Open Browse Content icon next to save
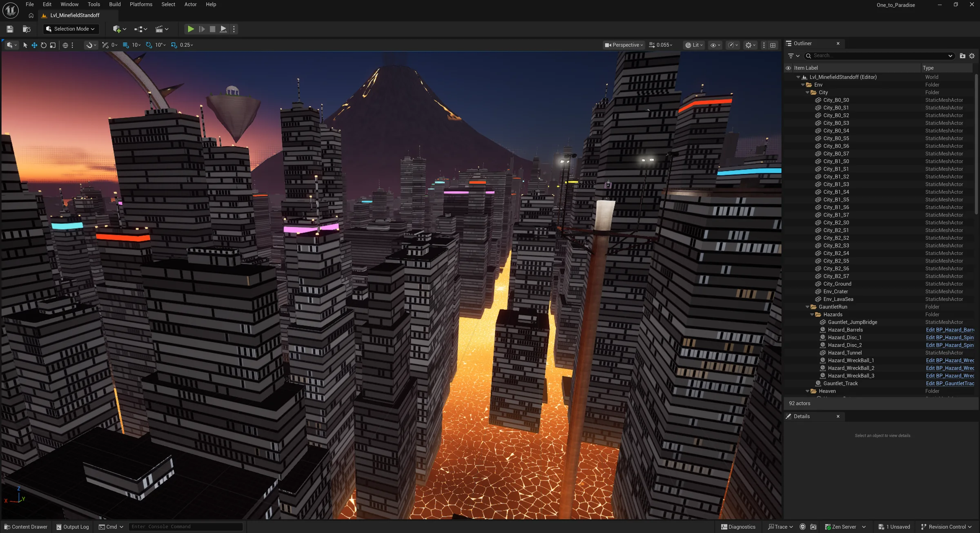This screenshot has height=533, width=980. [27, 29]
